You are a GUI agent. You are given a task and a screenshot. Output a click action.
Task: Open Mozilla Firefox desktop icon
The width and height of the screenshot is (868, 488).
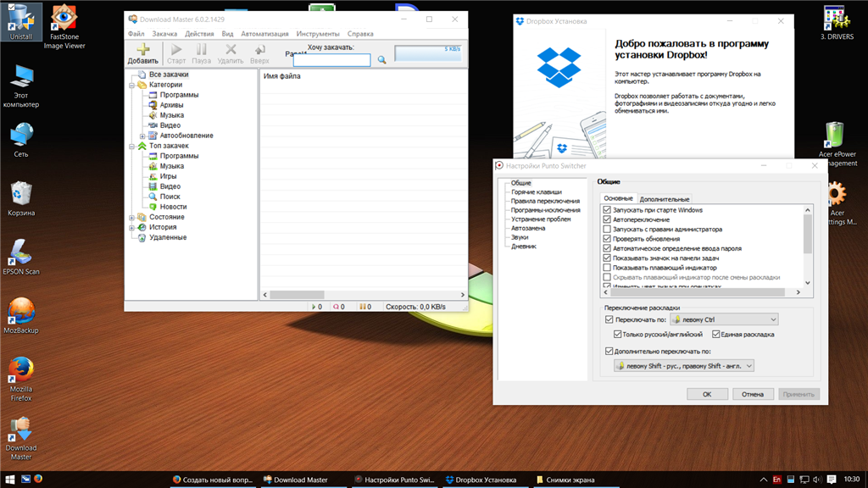[21, 379]
